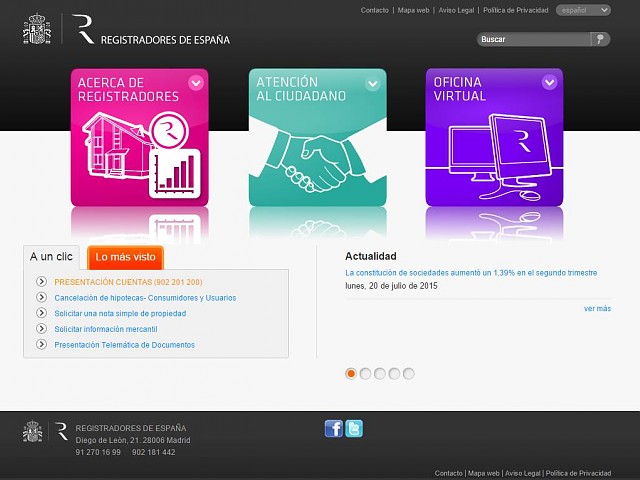
Task: Click the search magnifier button
Action: (600, 39)
